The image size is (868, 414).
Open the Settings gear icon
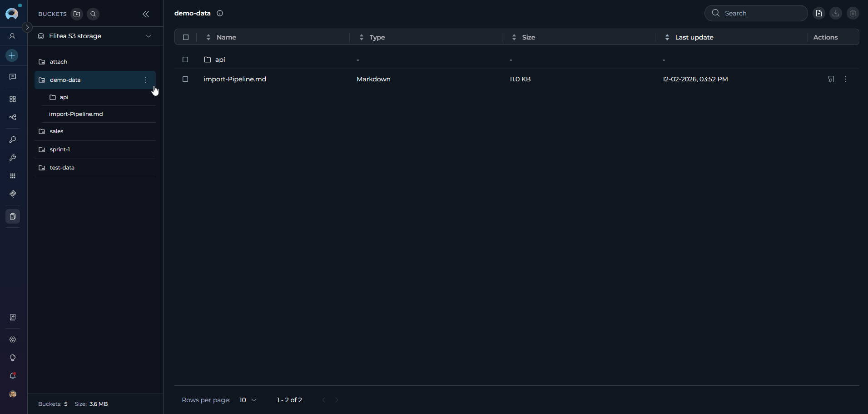(x=13, y=339)
